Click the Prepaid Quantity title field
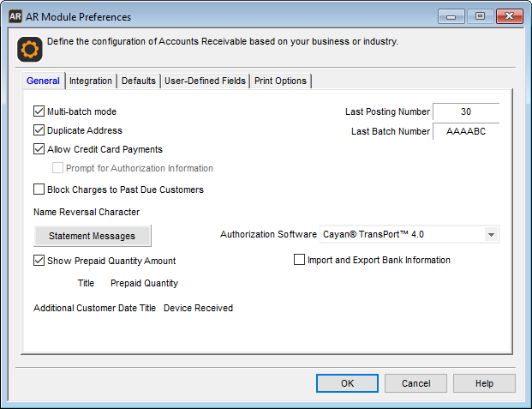The height and width of the screenshot is (409, 532). click(x=144, y=283)
